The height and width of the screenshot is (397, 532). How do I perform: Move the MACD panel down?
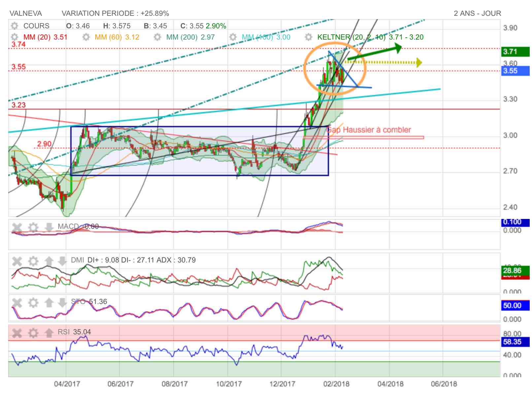49,228
